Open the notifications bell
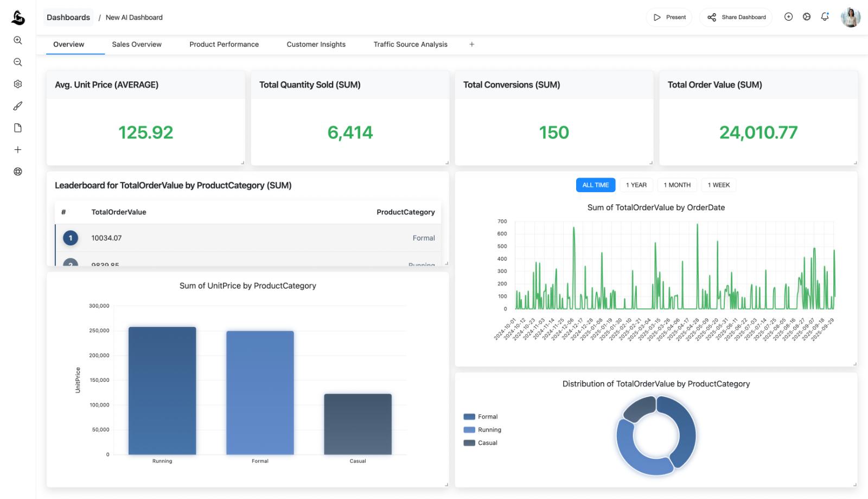 825,17
